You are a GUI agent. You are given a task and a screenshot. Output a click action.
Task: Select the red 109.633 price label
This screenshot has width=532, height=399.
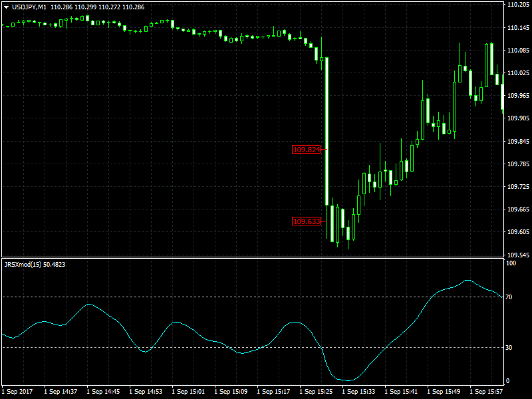307,221
